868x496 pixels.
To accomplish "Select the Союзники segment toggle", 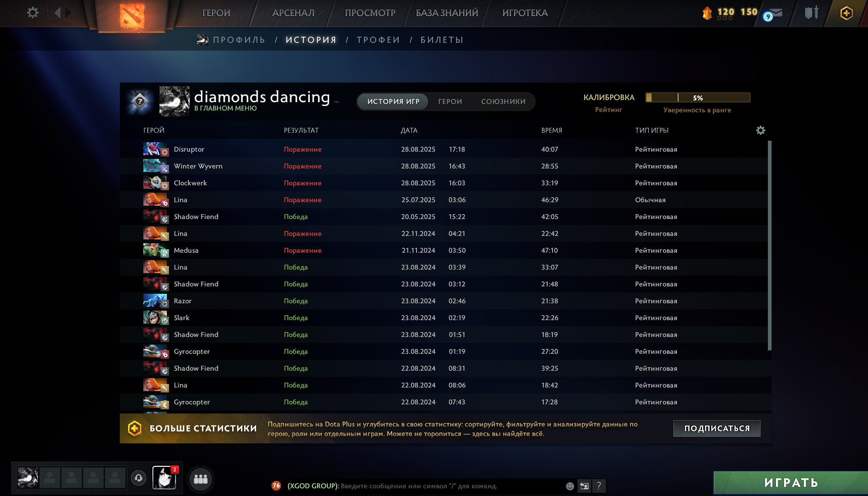I will coord(503,101).
